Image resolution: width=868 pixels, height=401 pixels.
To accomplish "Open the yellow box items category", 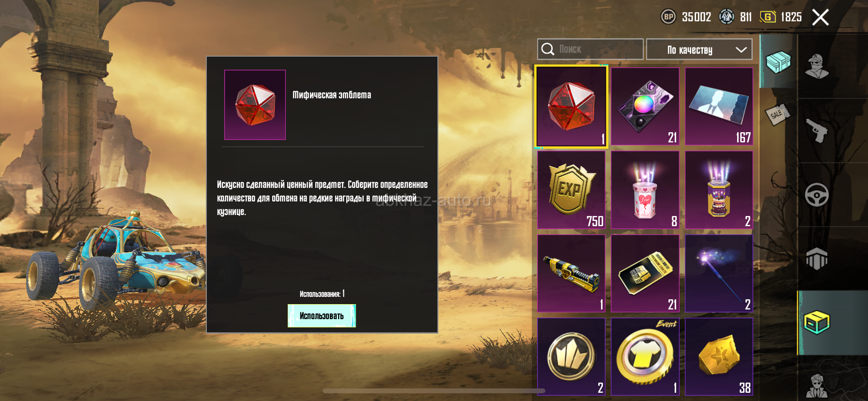I will click(817, 323).
